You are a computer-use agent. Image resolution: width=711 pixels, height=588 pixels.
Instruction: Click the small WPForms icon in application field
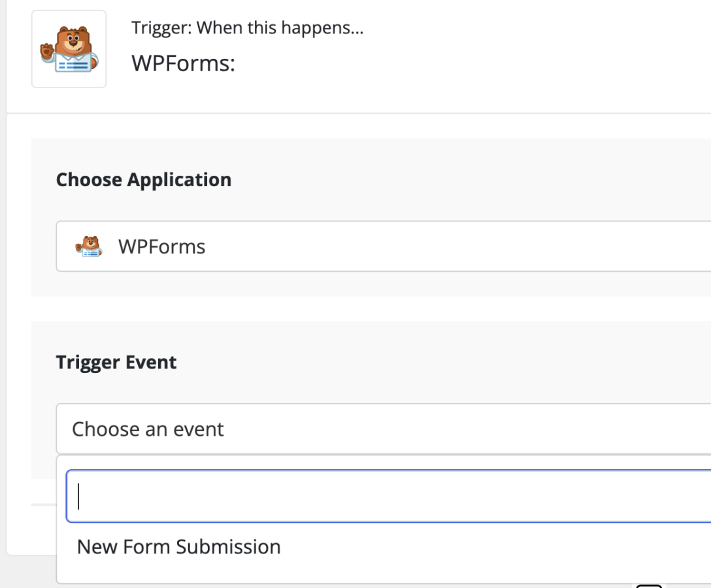(x=88, y=246)
